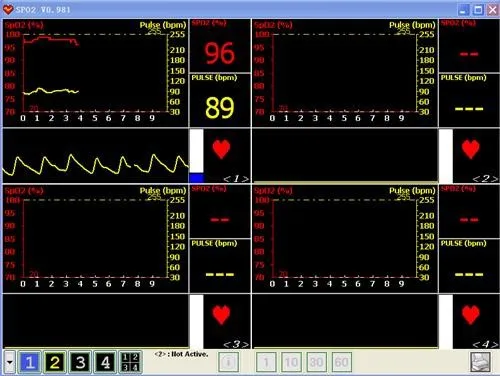Click the channel 1 SpO2 trend graph
500x376 pixels.
[x=95, y=73]
